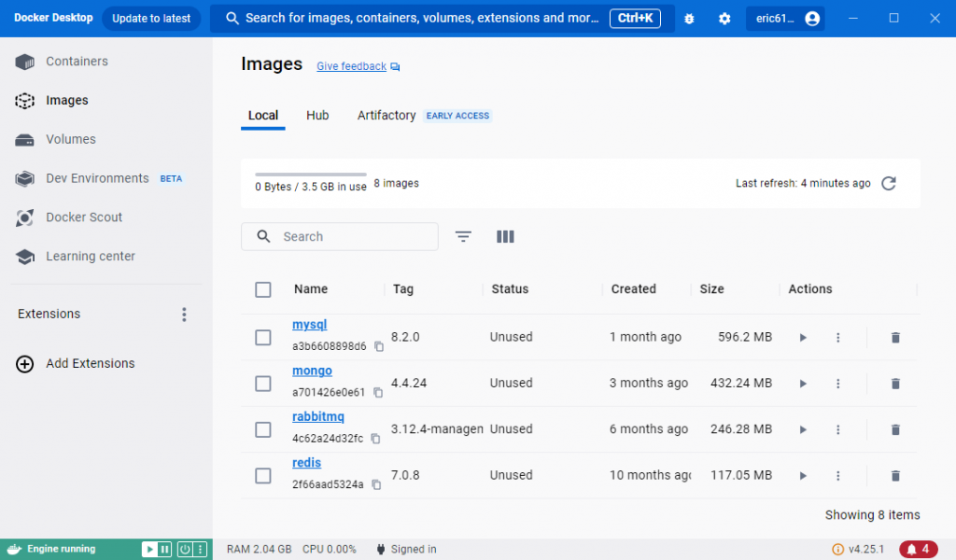Open the manage columns icon
Viewport: 956px width, 560px height.
click(505, 236)
